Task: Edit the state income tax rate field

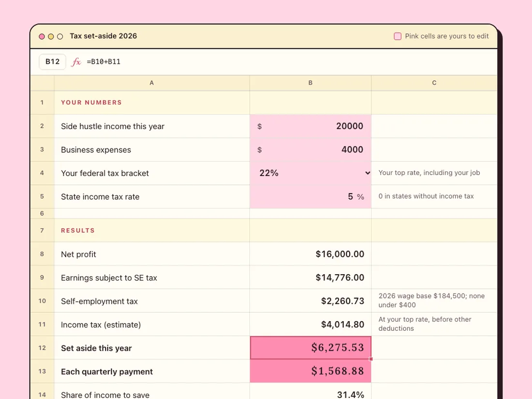Action: 310,196
